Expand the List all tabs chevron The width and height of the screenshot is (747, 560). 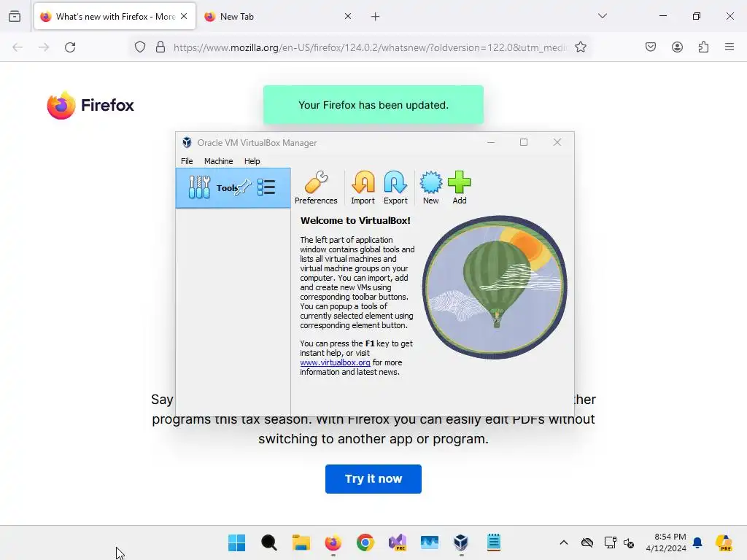602,16
